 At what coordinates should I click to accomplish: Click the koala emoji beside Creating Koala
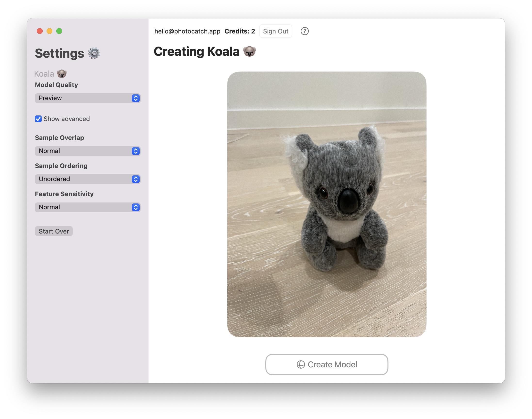pos(249,51)
